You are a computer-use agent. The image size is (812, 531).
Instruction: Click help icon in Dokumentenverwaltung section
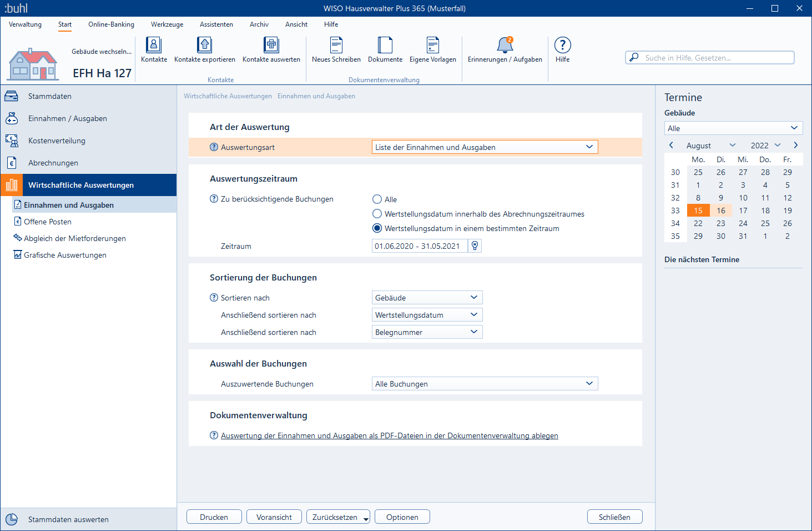click(214, 435)
